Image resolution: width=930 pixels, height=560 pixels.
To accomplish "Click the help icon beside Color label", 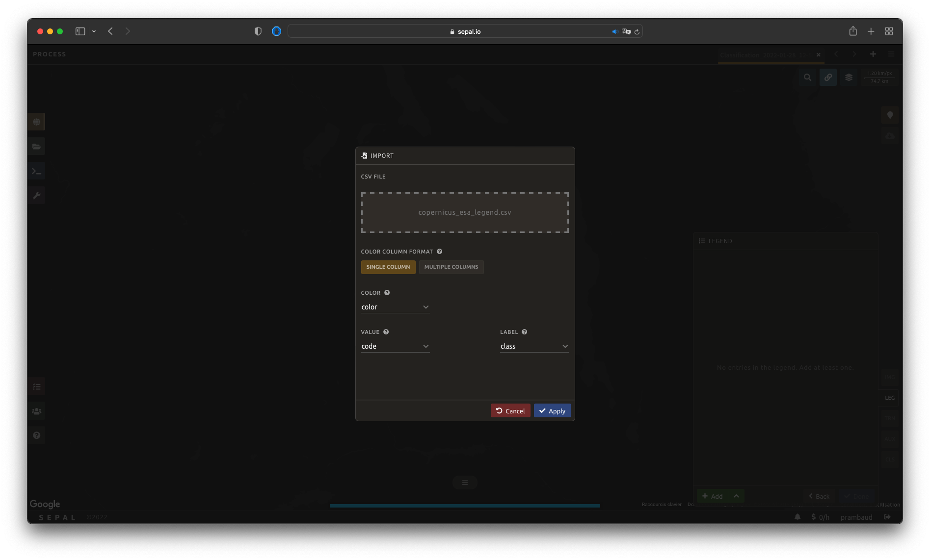I will tap(387, 293).
